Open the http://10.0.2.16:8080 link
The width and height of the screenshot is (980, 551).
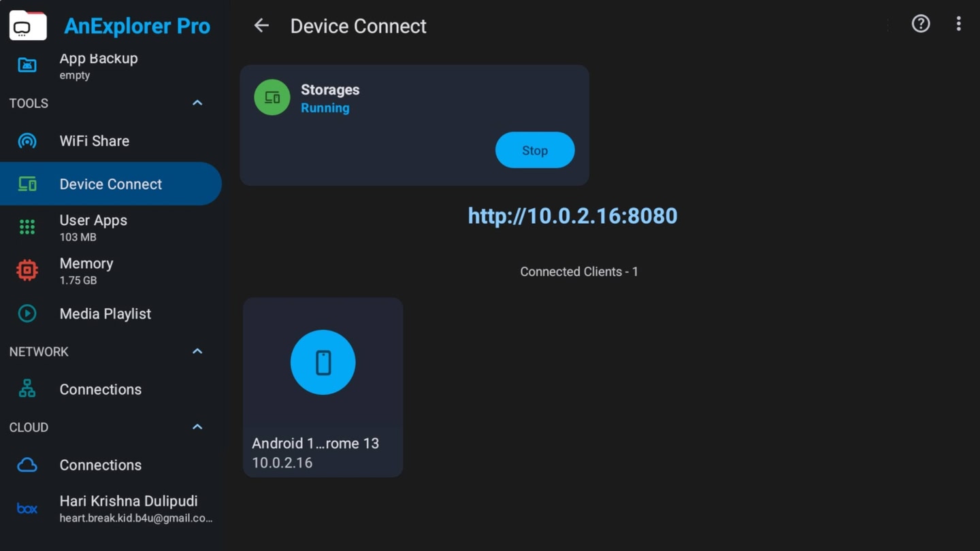[572, 216]
